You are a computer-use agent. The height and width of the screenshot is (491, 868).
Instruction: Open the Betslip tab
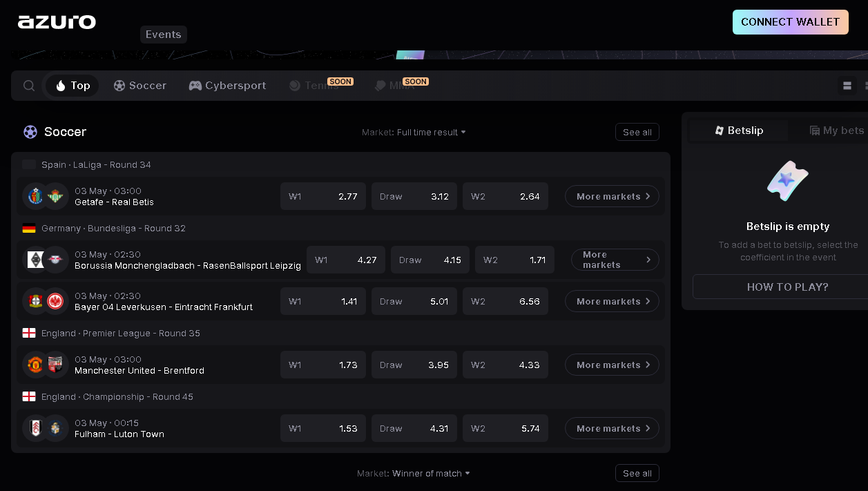point(739,131)
